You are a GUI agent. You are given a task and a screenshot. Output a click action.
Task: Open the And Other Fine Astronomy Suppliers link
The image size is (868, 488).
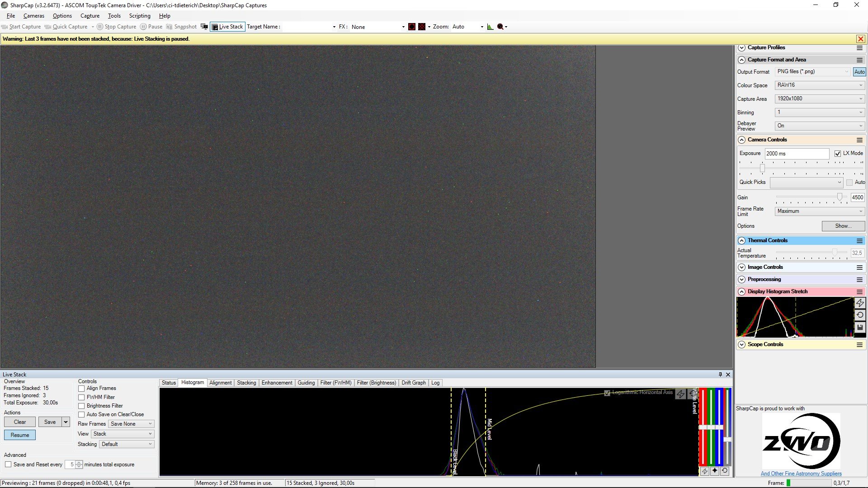click(x=801, y=474)
